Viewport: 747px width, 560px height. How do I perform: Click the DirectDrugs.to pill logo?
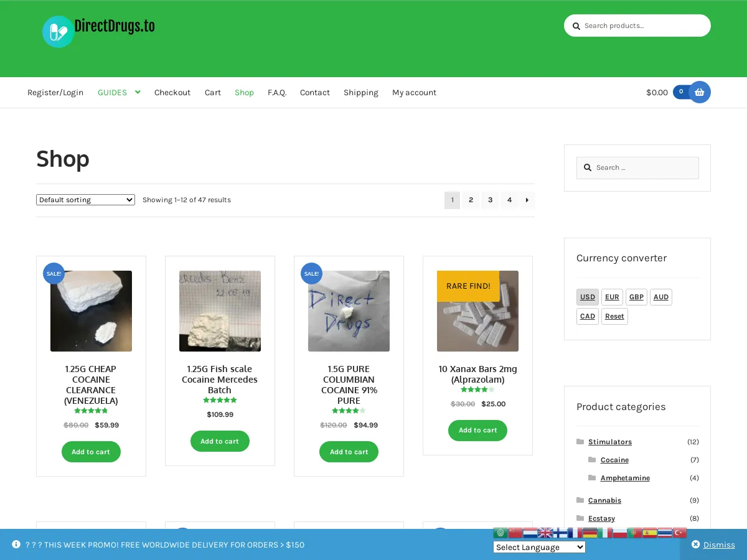click(58, 32)
